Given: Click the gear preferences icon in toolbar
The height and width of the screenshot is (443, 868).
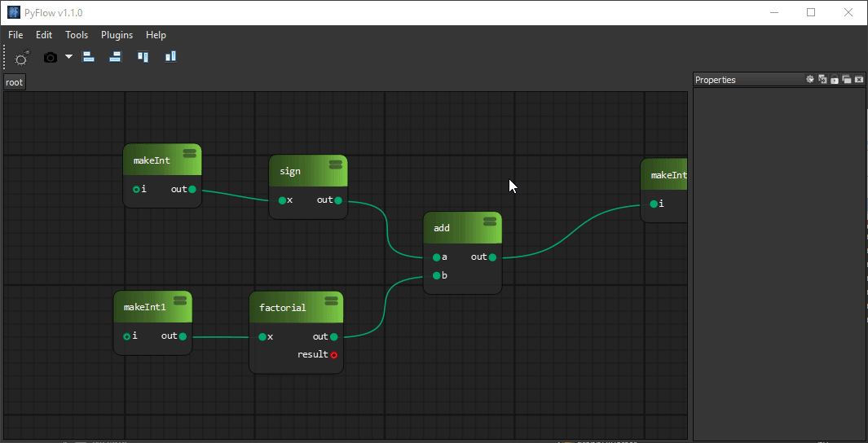Looking at the screenshot, I should coord(22,58).
